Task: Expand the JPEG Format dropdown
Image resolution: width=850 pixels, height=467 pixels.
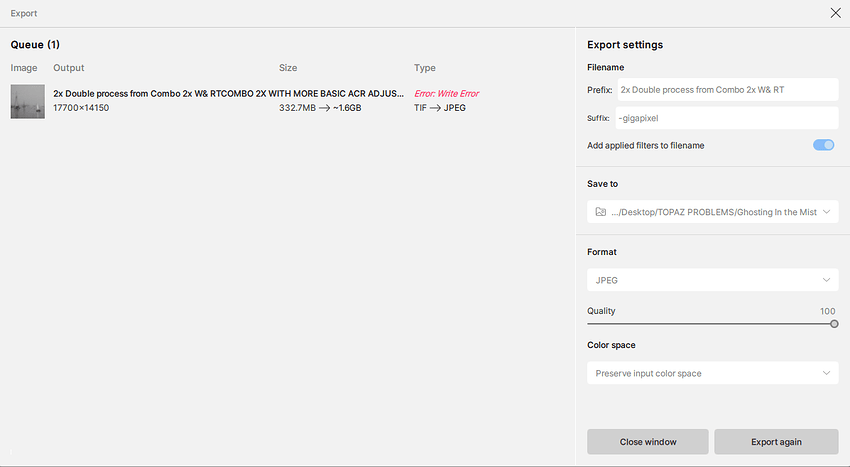Action: [712, 280]
